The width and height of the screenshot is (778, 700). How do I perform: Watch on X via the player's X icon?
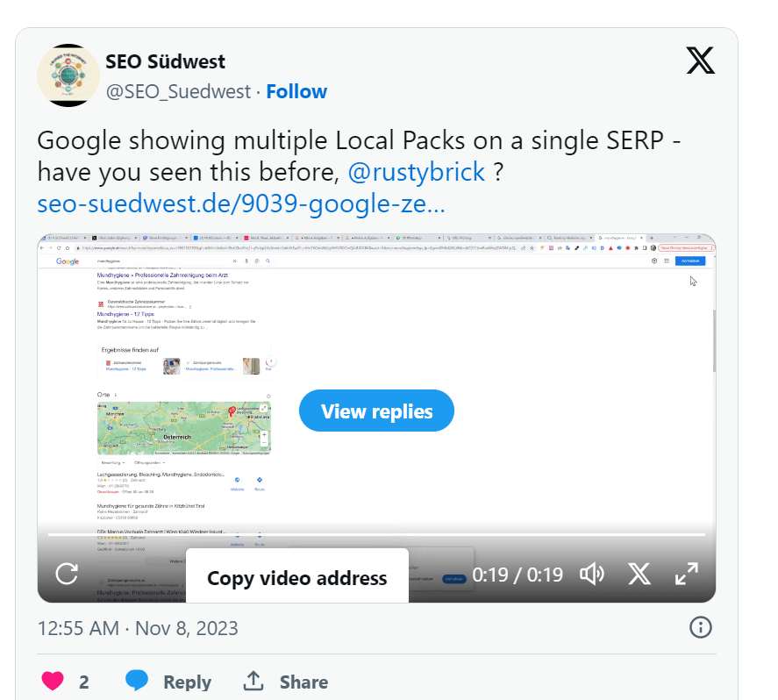pyautogui.click(x=639, y=575)
